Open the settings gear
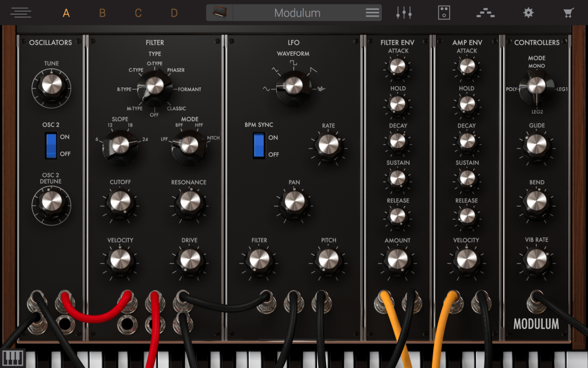Image resolution: width=588 pixels, height=368 pixels. point(528,12)
